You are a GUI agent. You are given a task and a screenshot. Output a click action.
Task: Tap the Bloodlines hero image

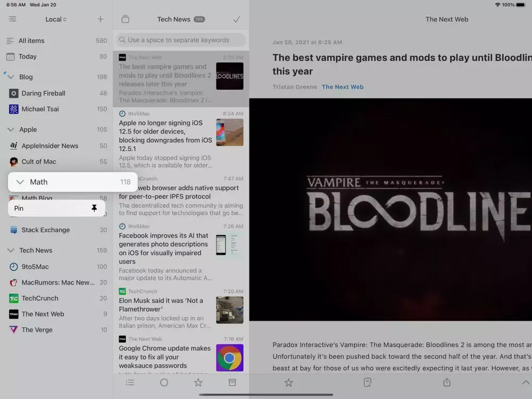[390, 209]
